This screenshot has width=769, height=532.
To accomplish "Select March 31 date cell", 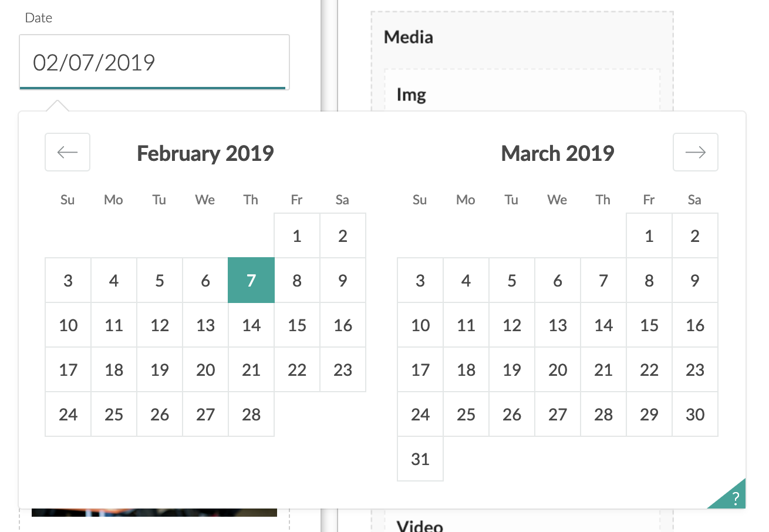I will point(420,459).
